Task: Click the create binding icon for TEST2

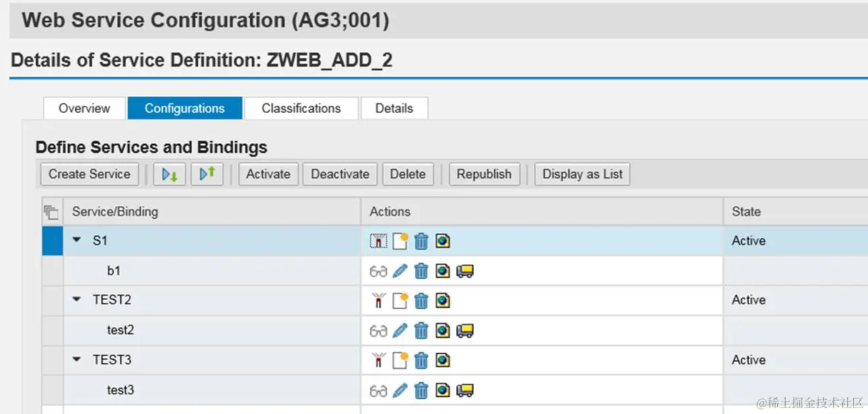Action: pyautogui.click(x=400, y=300)
